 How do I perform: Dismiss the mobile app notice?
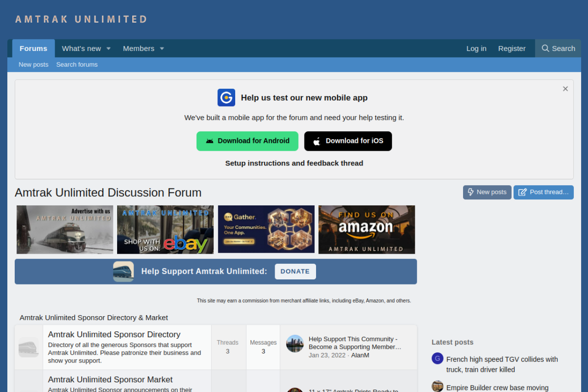pos(565,89)
